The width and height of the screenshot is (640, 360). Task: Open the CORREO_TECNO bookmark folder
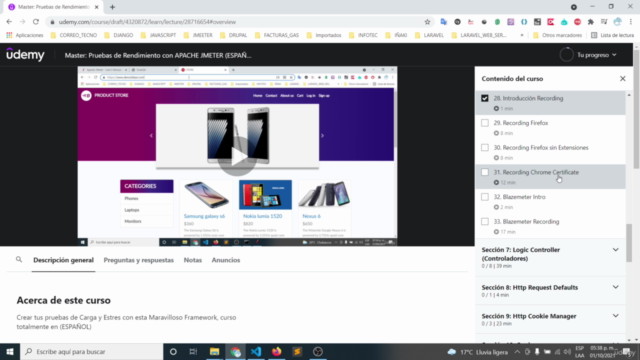(x=74, y=35)
